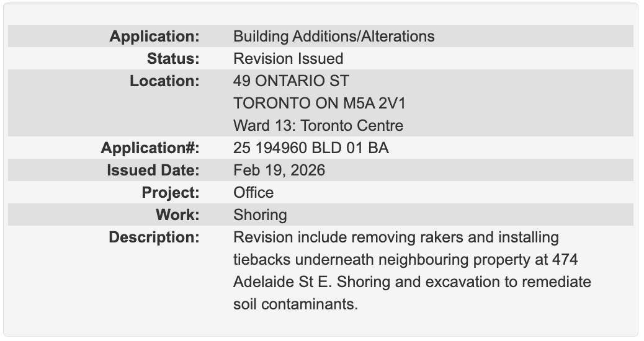Select the Feb 19, 2026 date
Image resolution: width=644 pixels, height=341 pixels.
279,170
